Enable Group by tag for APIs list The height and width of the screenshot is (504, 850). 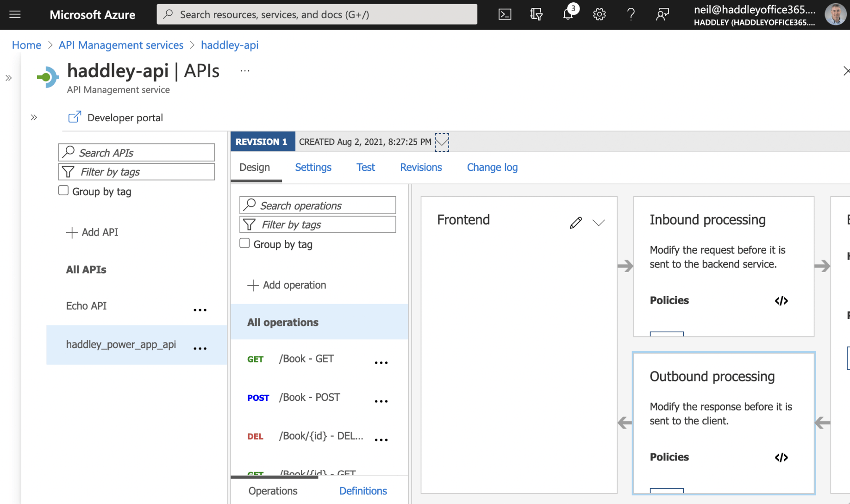pyautogui.click(x=63, y=191)
